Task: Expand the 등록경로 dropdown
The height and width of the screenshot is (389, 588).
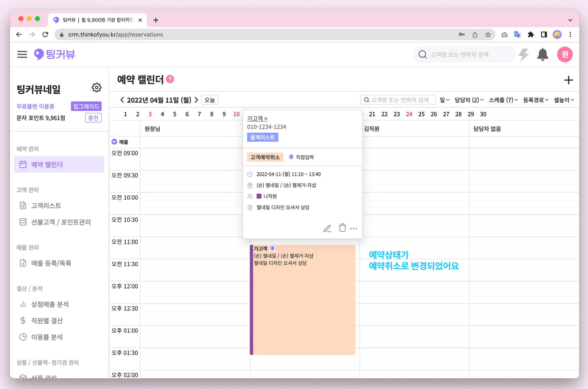Action: coord(535,100)
